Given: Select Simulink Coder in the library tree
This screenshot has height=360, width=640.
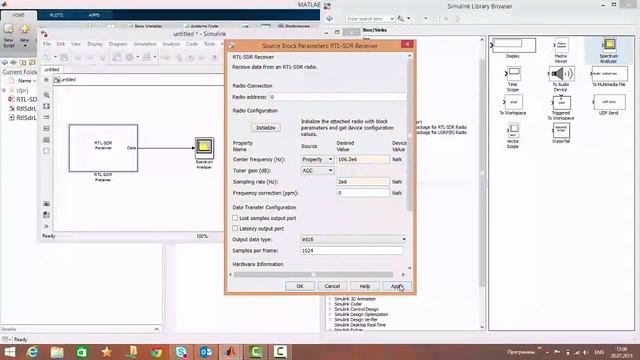Looking at the screenshot, I should [x=348, y=304].
